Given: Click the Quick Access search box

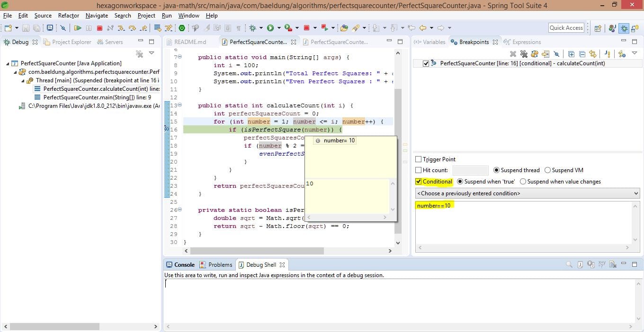Looking at the screenshot, I should [x=566, y=28].
